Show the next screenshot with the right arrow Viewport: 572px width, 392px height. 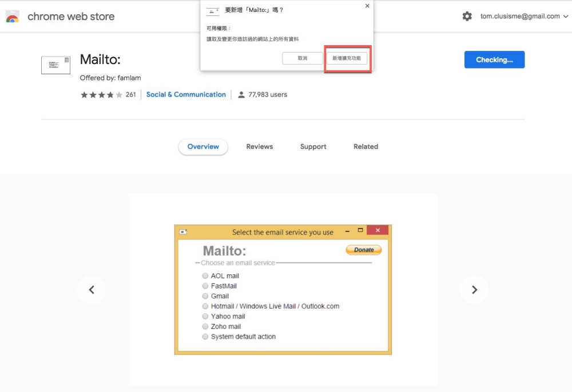[x=474, y=290]
